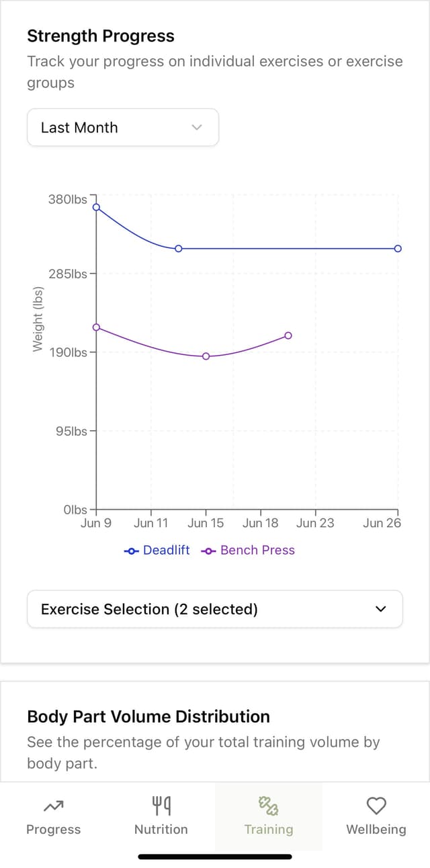Toggle Deadlift series visibility in the legend
Screen dimensions: 430x868
point(156,550)
